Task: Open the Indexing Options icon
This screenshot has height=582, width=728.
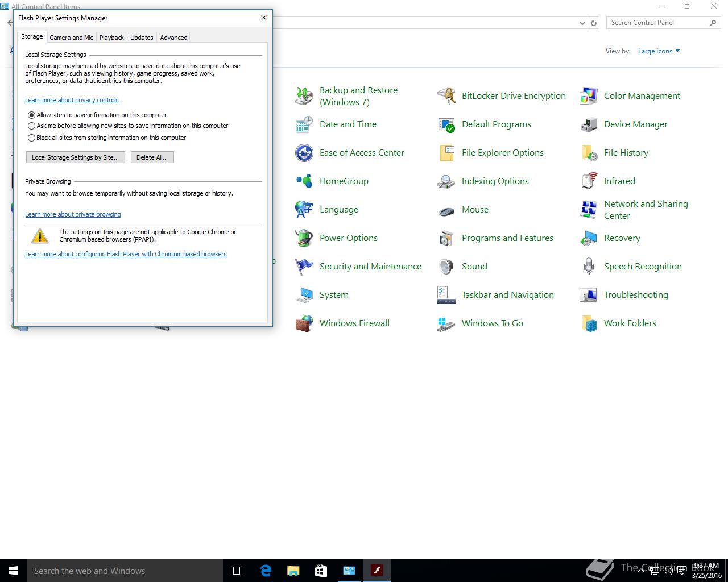Action: pos(446,181)
